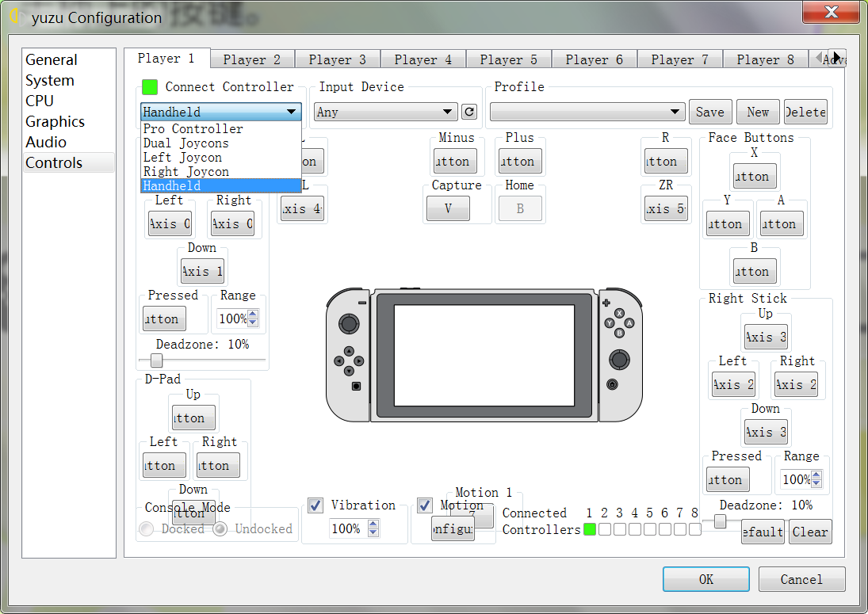868x614 pixels.
Task: Click the ZR Axis 5 mapping button
Action: click(667, 208)
